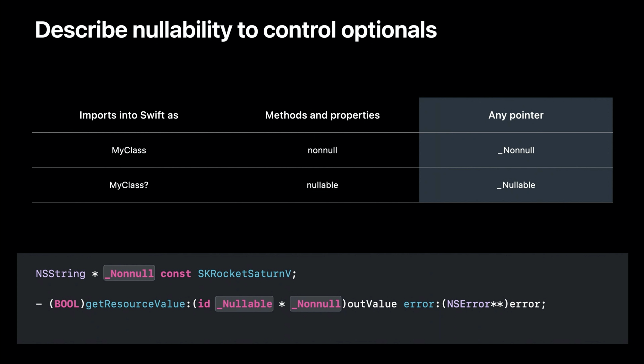Viewport: 644px width, 364px height.
Task: Select the getResourceValue method name
Action: click(x=135, y=304)
